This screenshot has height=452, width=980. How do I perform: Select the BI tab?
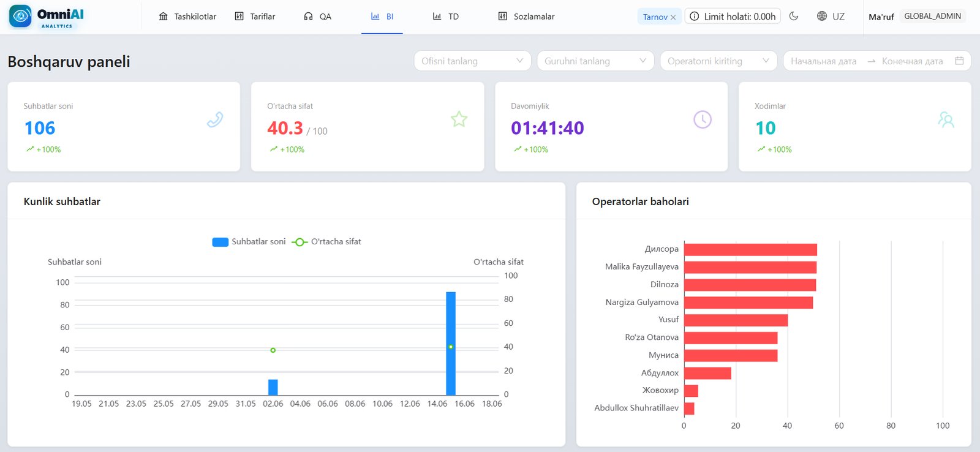382,17
